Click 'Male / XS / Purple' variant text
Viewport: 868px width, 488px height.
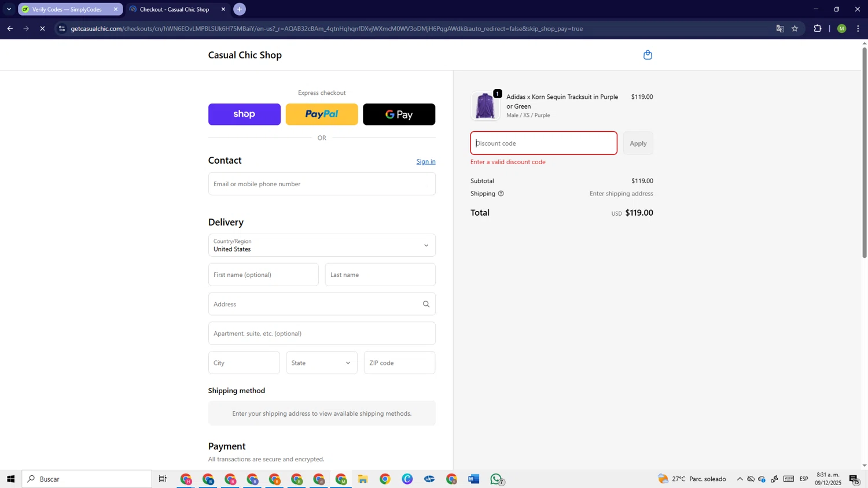click(x=528, y=115)
